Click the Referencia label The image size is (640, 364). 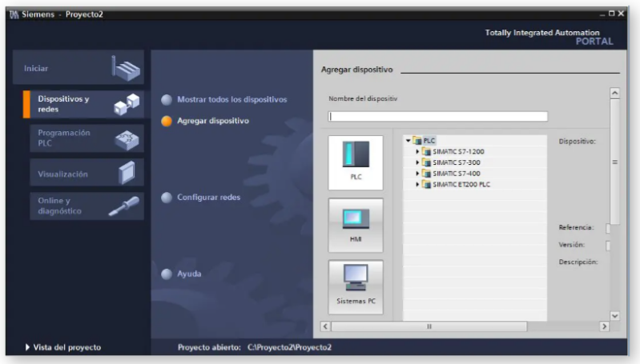(x=576, y=227)
